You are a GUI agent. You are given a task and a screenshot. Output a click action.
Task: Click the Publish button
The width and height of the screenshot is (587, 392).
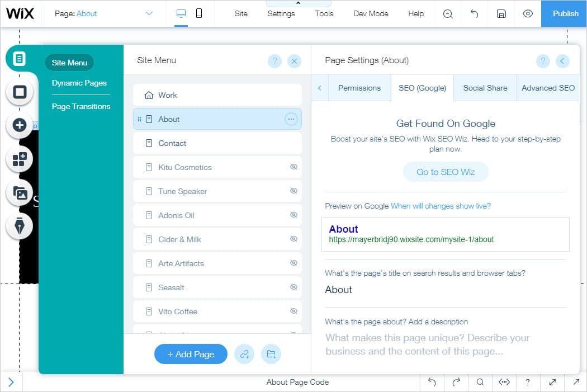(564, 13)
